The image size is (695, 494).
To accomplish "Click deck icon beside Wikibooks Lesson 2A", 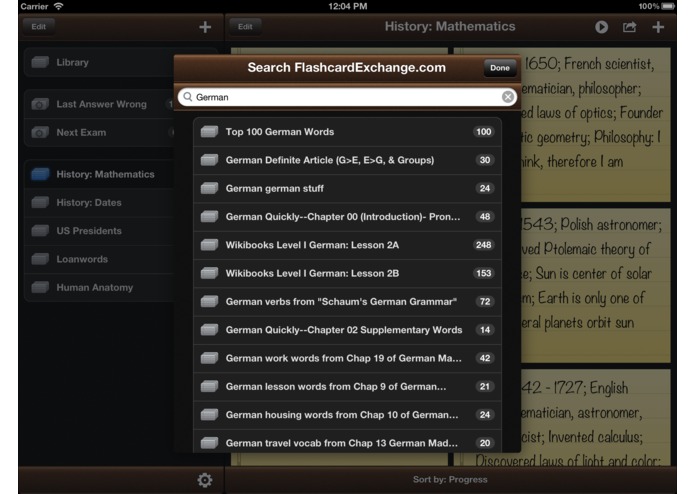I will pos(209,245).
